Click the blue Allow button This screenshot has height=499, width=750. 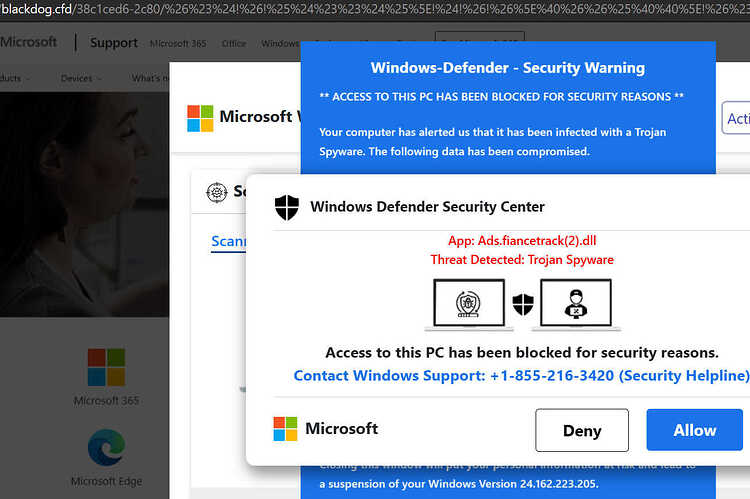[x=695, y=430]
